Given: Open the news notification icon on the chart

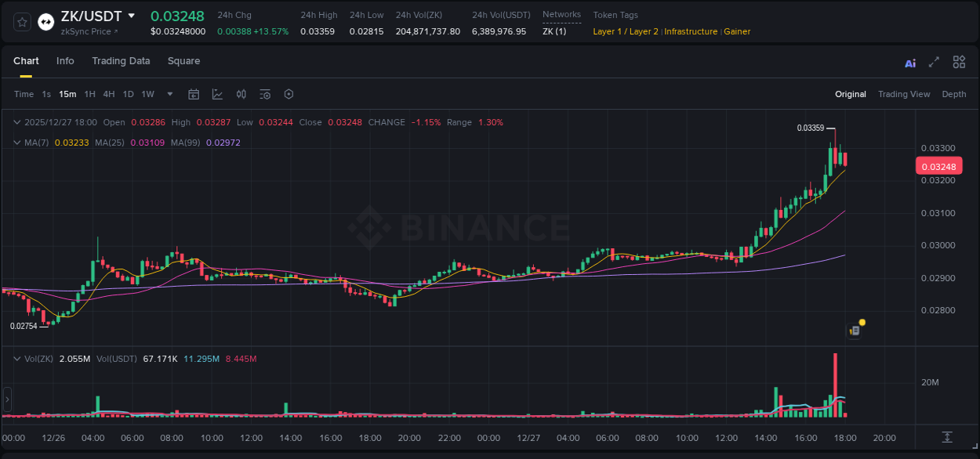Looking at the screenshot, I should pos(855,330).
